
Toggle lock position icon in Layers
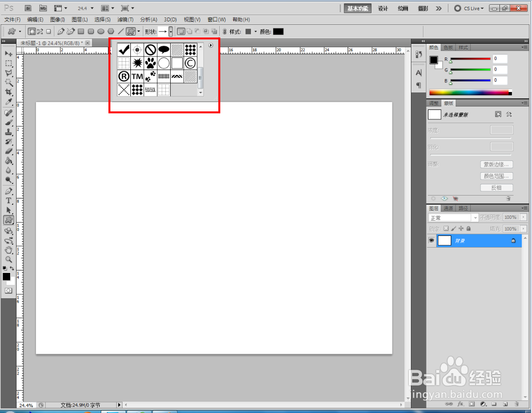[x=461, y=228]
